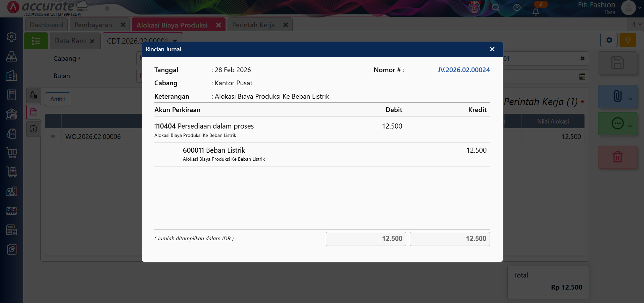This screenshot has height=303, width=644.
Task: Close the Rincian Jurnal dialog
Action: pos(492,49)
